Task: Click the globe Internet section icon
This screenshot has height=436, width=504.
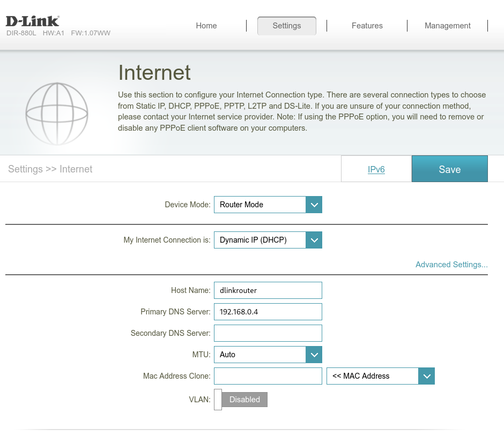Action: [56, 113]
